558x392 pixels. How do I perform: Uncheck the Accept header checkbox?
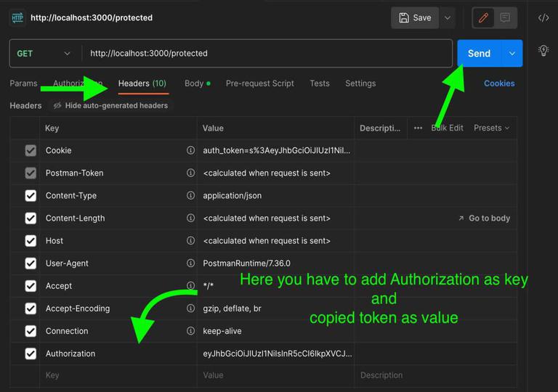(31, 285)
